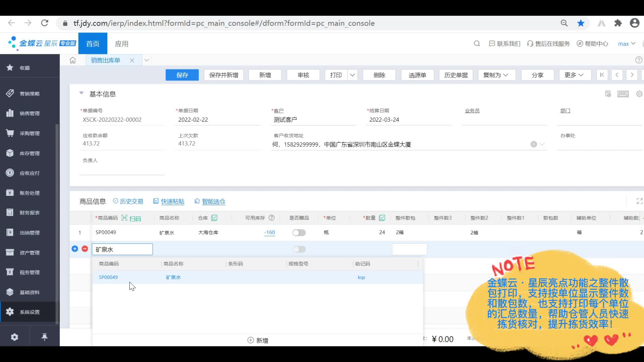Open the 历史交易 link
This screenshot has height=362, width=644.
point(128,201)
